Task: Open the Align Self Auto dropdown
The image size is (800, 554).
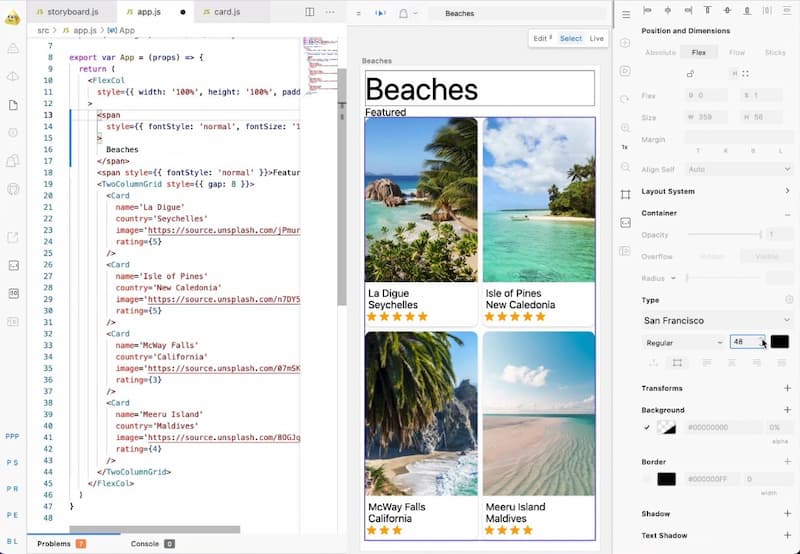Action: [738, 169]
